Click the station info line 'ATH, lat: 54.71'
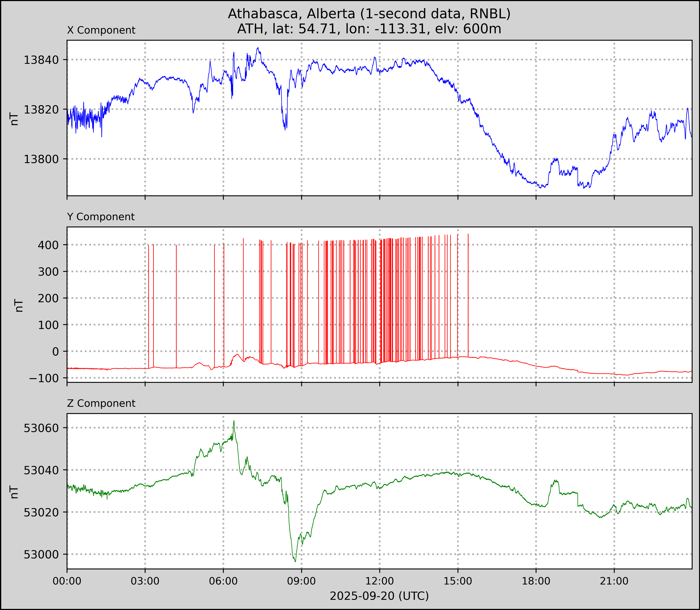The image size is (700, 610). point(369,29)
